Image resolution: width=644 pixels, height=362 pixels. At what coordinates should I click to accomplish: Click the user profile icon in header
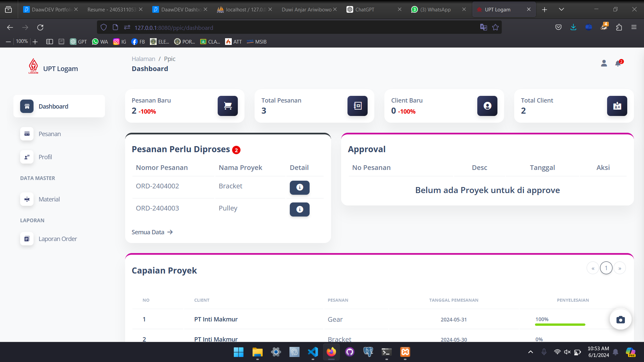tap(604, 63)
